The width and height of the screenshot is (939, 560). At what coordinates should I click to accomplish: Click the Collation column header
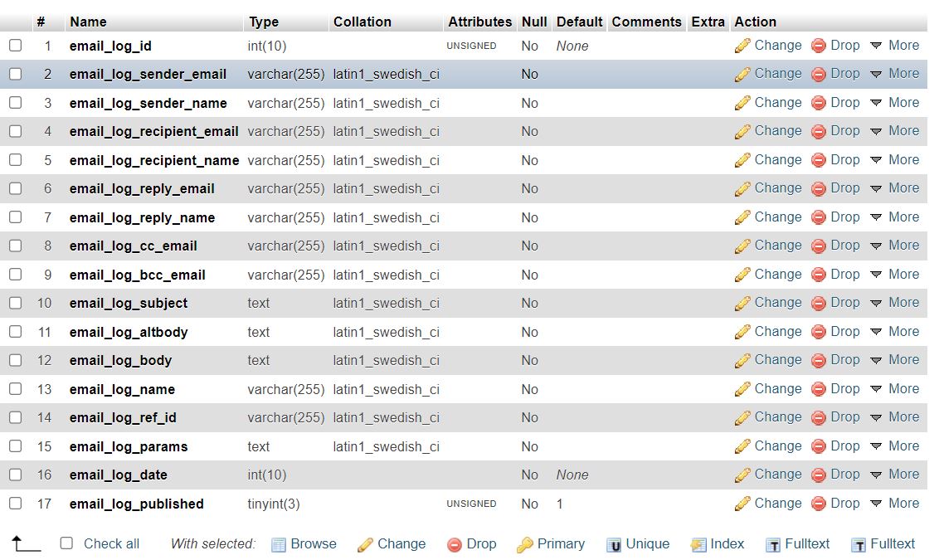click(x=362, y=22)
